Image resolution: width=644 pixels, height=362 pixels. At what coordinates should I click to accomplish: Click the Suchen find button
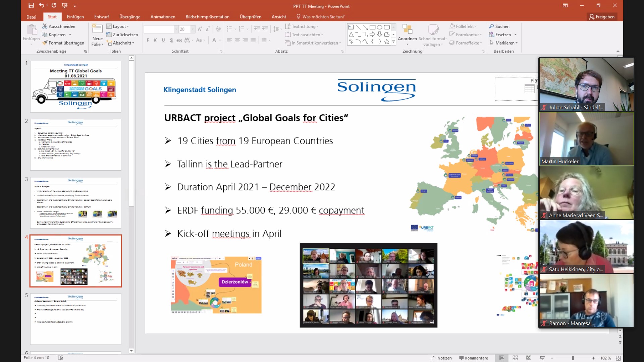coord(499,26)
